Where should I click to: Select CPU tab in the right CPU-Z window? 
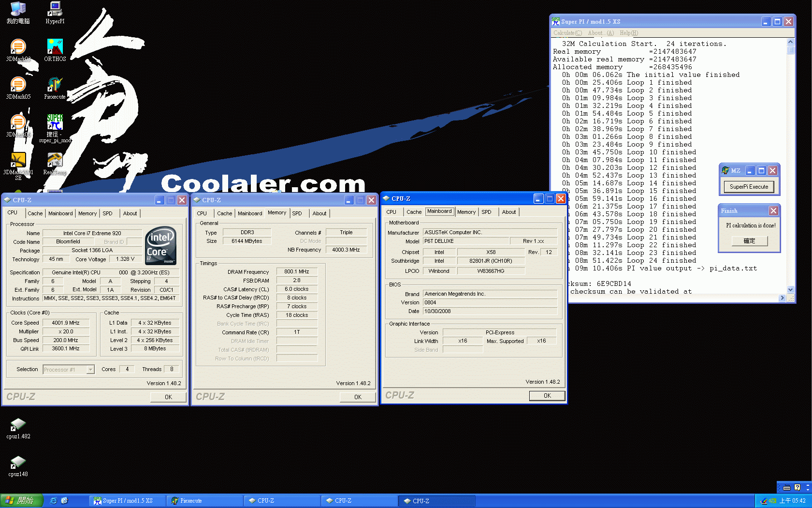[x=391, y=212]
